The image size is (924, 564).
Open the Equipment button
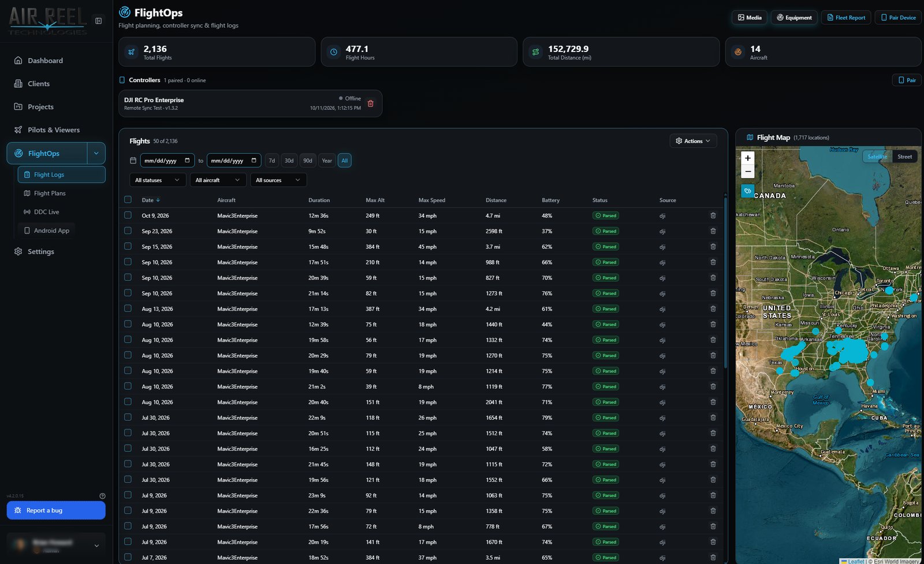[x=794, y=17]
